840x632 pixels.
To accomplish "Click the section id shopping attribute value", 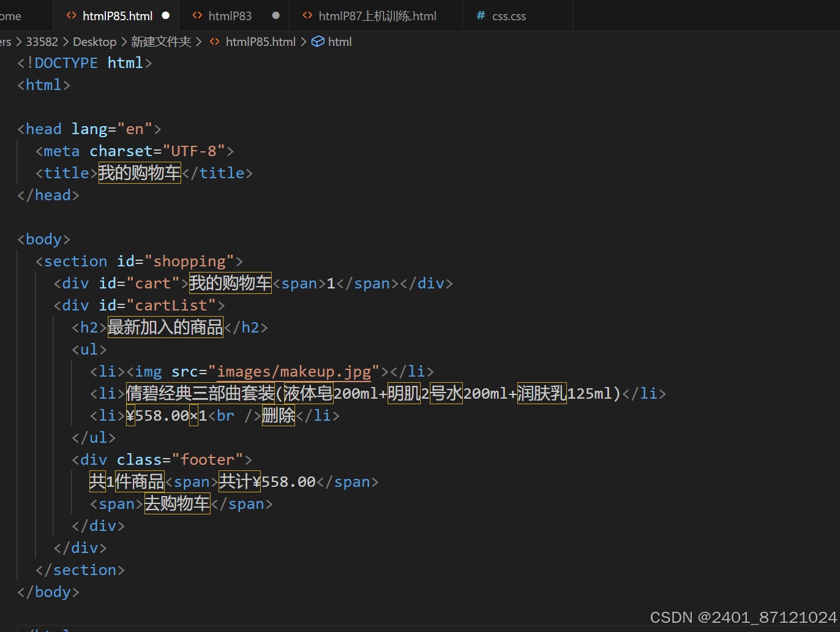I will 191,261.
